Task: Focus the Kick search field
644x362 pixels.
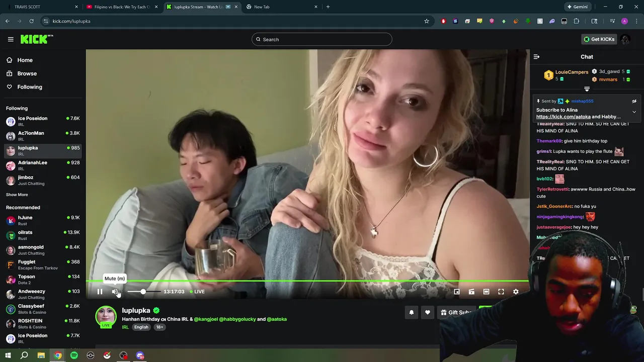Action: pyautogui.click(x=322, y=39)
